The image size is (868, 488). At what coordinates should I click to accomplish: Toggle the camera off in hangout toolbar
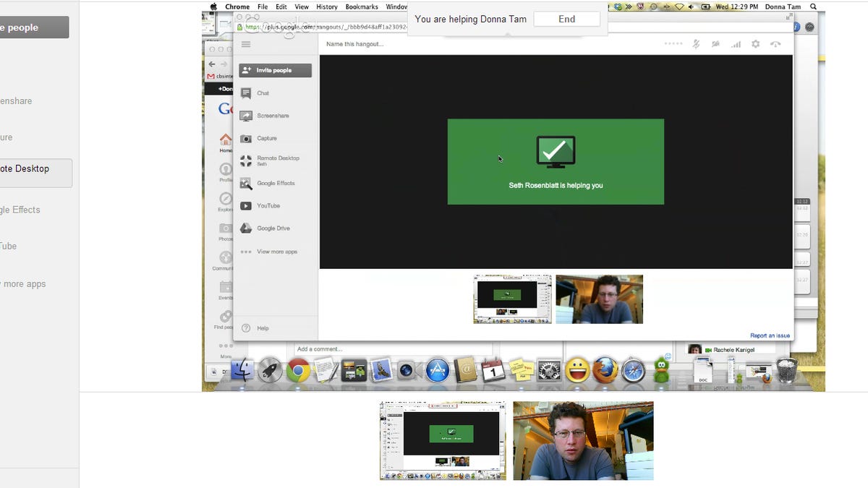click(x=715, y=44)
